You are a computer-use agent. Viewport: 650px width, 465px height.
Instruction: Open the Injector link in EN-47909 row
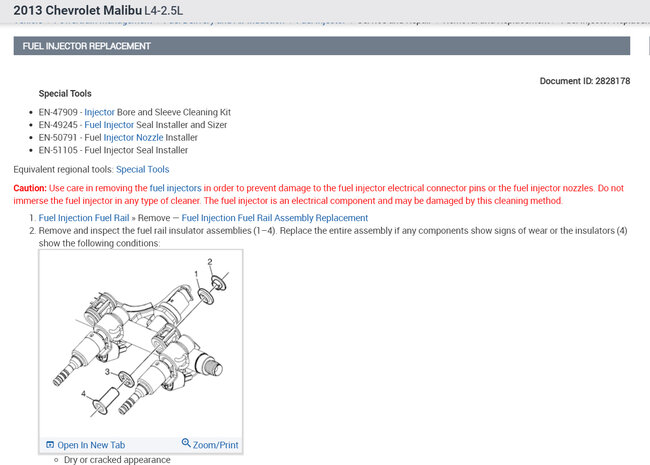coord(99,112)
